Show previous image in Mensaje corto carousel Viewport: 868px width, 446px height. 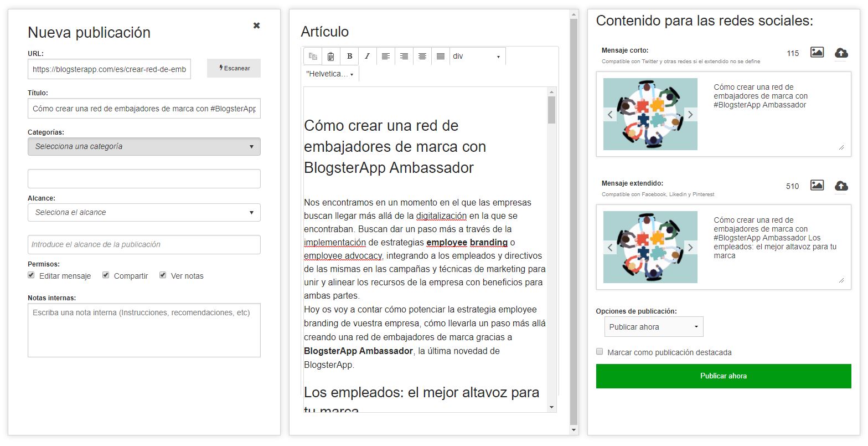coord(610,115)
